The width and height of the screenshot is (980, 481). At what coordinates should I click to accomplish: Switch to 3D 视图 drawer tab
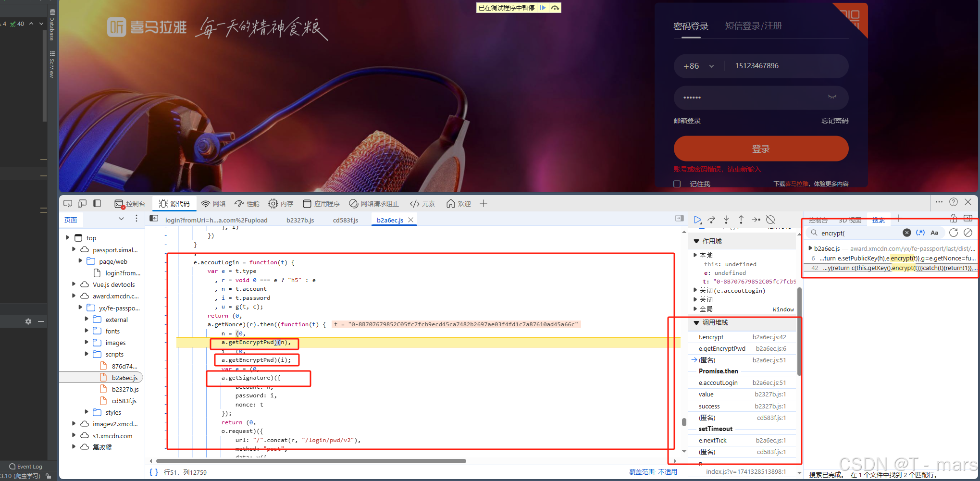pyautogui.click(x=850, y=220)
